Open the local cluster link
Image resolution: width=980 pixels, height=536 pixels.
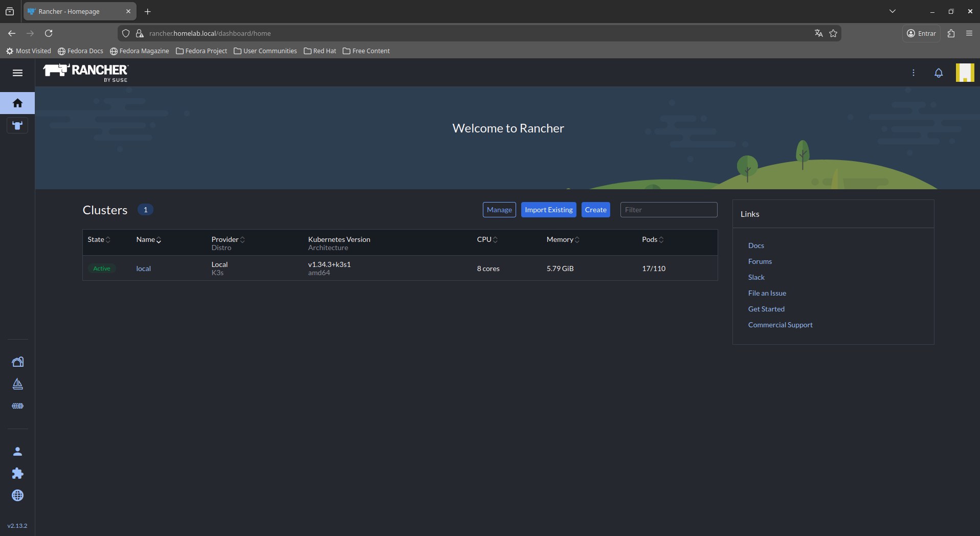(x=143, y=269)
